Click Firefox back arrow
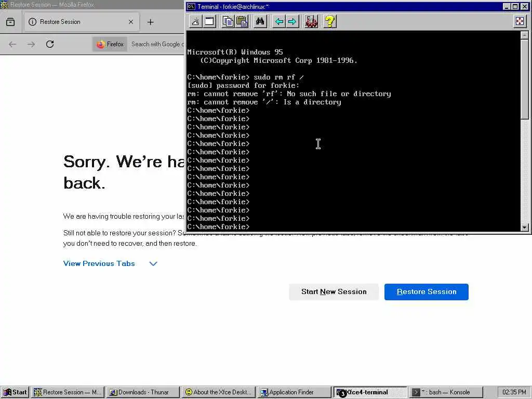Screen dimensions: 532x399 click(12, 44)
